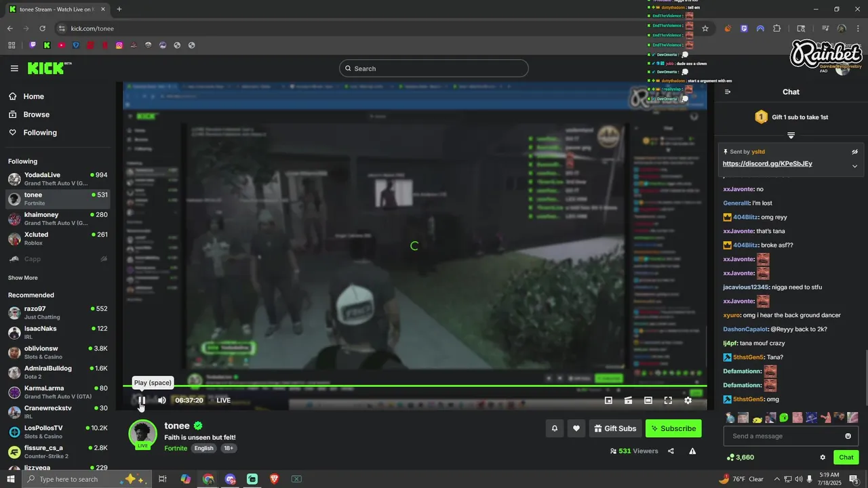Toggle notification bell for tonee

click(555, 428)
